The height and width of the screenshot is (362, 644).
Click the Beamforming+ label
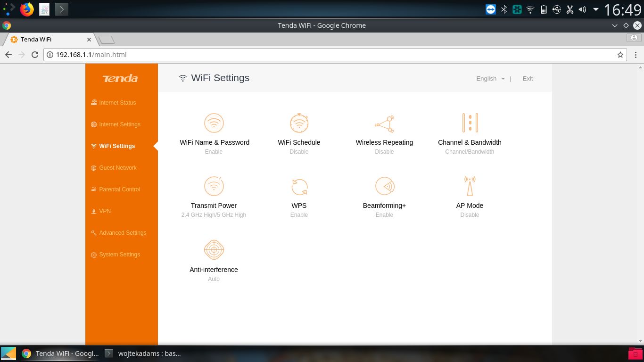click(384, 206)
